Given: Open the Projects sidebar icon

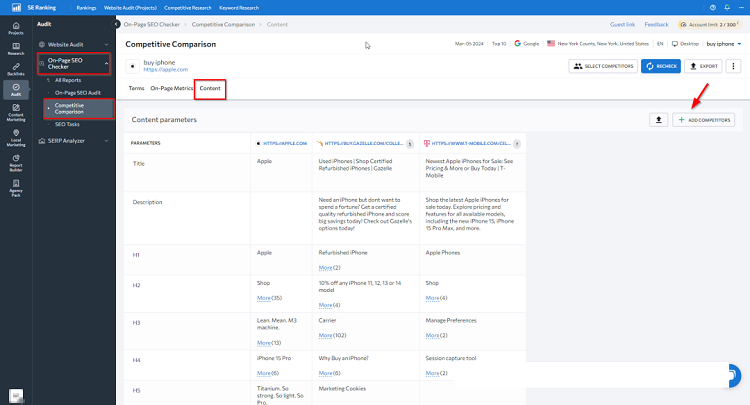Looking at the screenshot, I should tap(16, 28).
